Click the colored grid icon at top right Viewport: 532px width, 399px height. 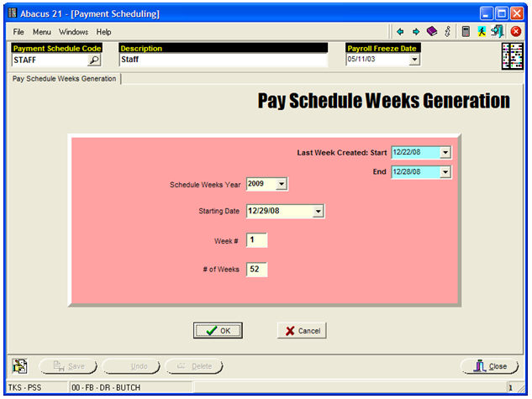click(x=512, y=55)
